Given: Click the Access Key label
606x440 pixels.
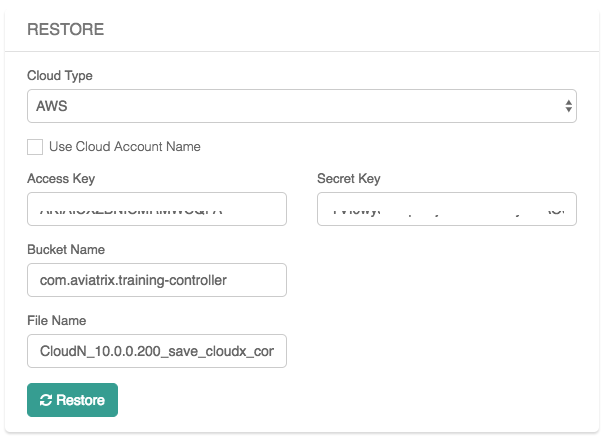Looking at the screenshot, I should [61, 179].
